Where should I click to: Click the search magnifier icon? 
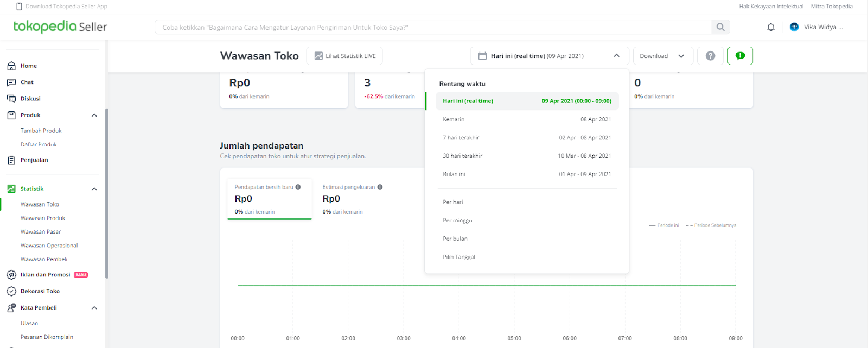click(x=720, y=27)
